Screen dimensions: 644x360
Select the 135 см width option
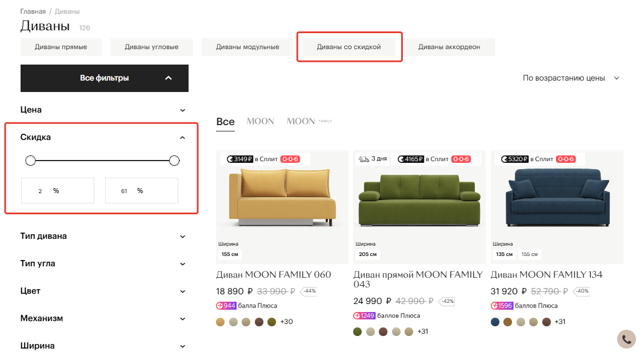click(x=504, y=254)
